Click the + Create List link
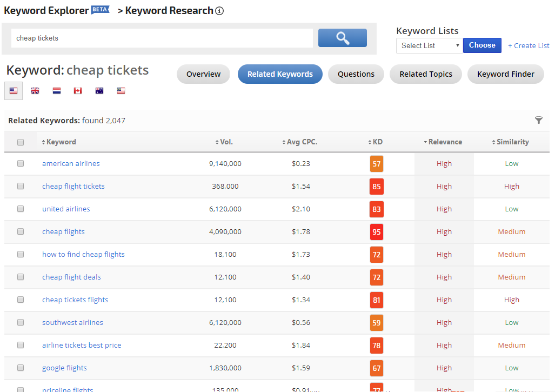555x392 pixels. 528,46
